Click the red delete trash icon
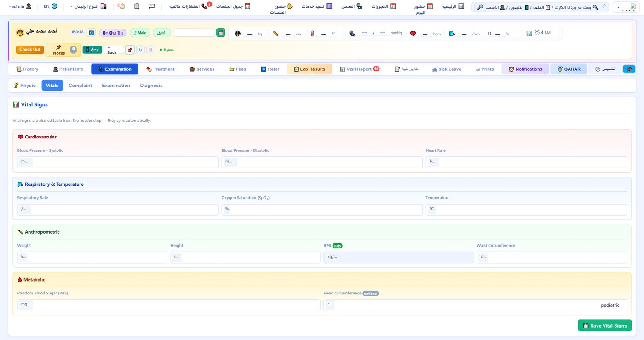 point(151,50)
